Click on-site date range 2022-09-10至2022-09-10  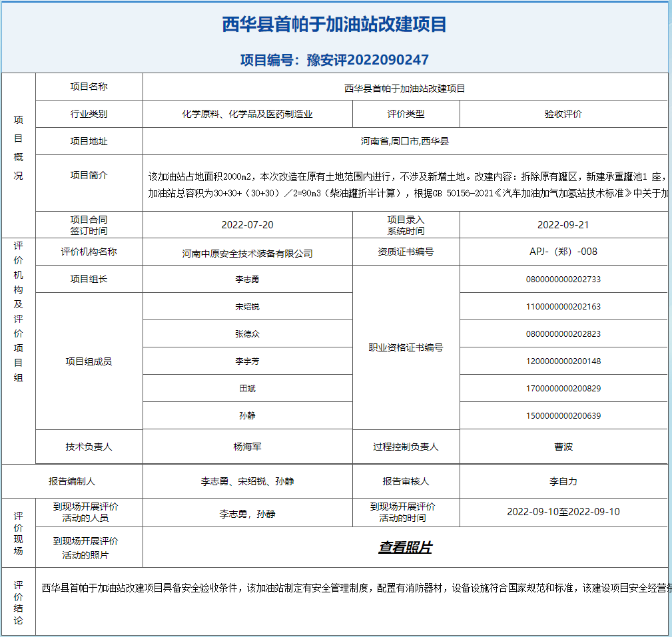(x=563, y=512)
